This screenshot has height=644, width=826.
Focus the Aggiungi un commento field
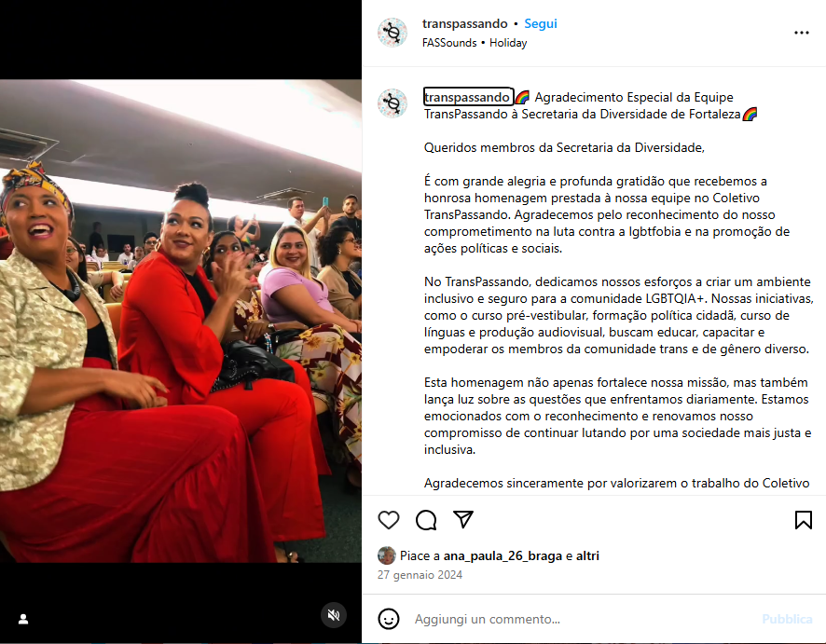point(582,619)
